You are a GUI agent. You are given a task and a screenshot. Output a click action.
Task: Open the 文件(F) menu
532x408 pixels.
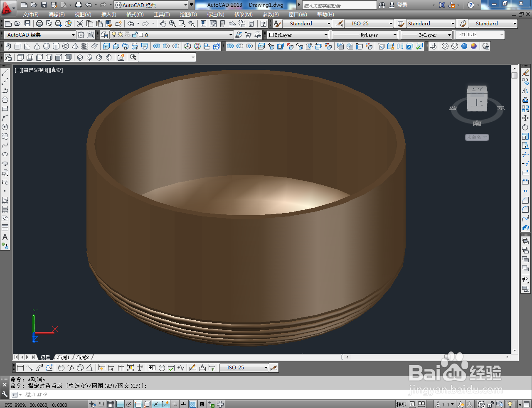(30, 15)
